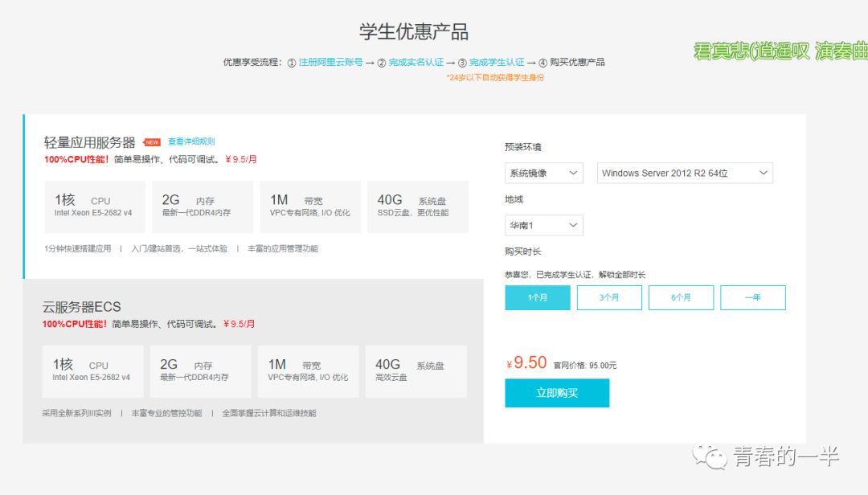Select the 云服务器ECS product tab
The image size is (868, 495).
click(253, 361)
